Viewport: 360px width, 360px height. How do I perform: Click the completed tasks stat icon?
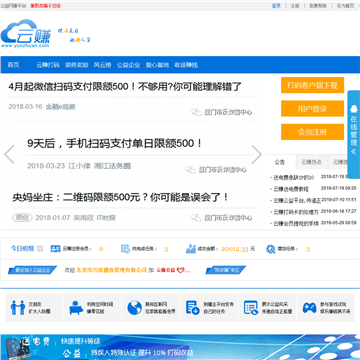click(125, 249)
